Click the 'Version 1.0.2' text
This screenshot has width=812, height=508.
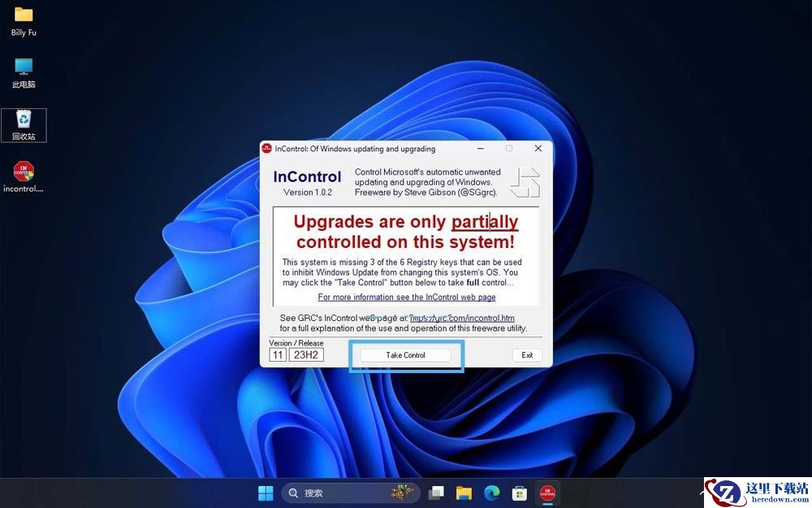point(308,193)
